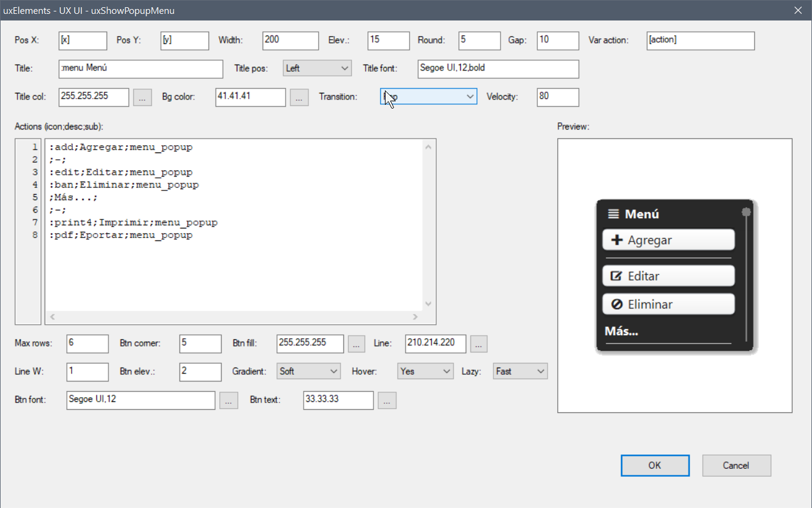Screen dimensions: 812x508
Task: Click the Bg color value field
Action: 251,97
